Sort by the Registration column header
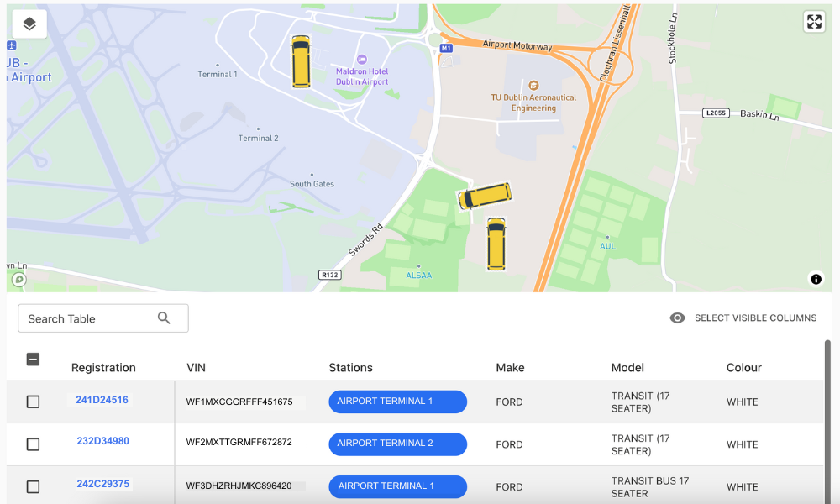The width and height of the screenshot is (840, 504). [103, 368]
